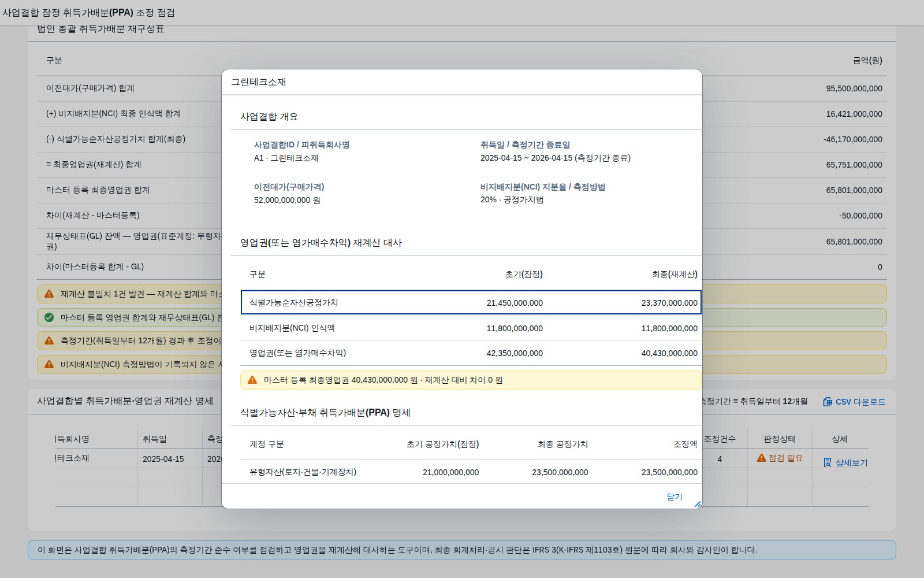Click the 점검 필요 status text
The width and height of the screenshot is (924, 578).
click(785, 458)
